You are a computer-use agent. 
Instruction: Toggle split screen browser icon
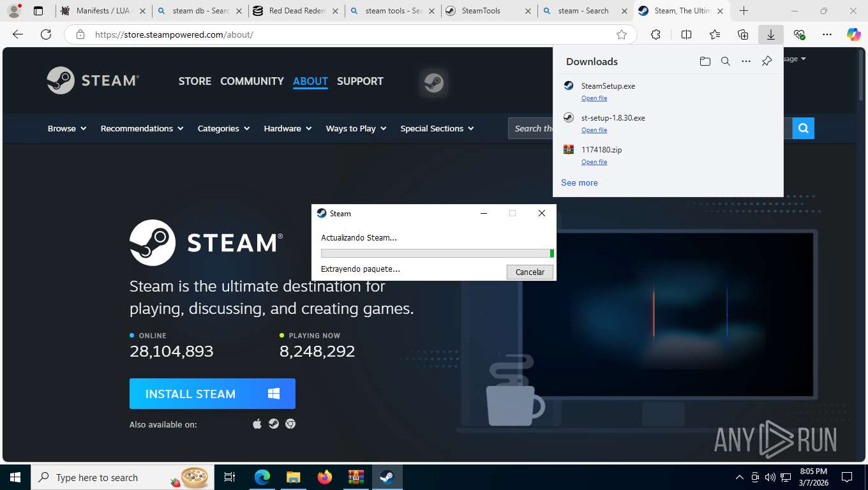686,34
